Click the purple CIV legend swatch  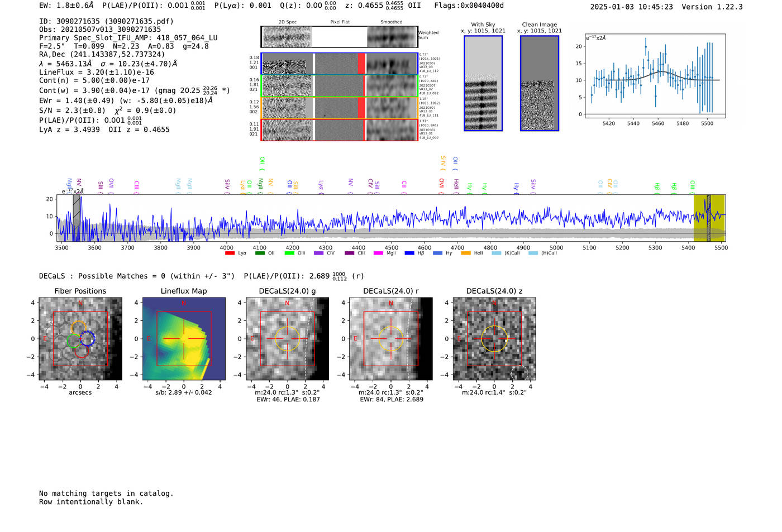click(319, 253)
